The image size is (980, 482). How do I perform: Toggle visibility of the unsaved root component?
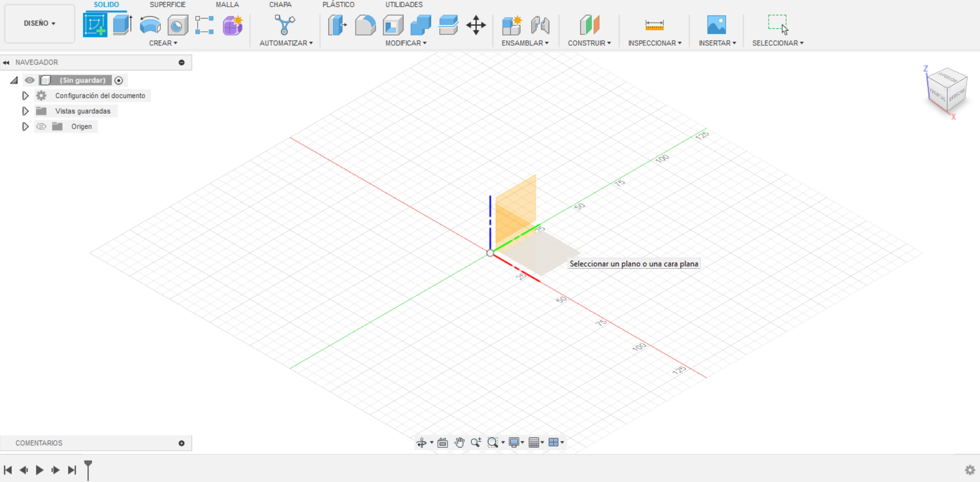[29, 80]
